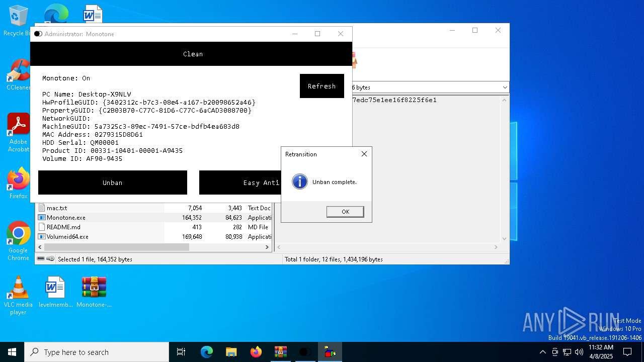Minimize the WinRAR window
Image resolution: width=644 pixels, height=362 pixels.
click(452, 30)
